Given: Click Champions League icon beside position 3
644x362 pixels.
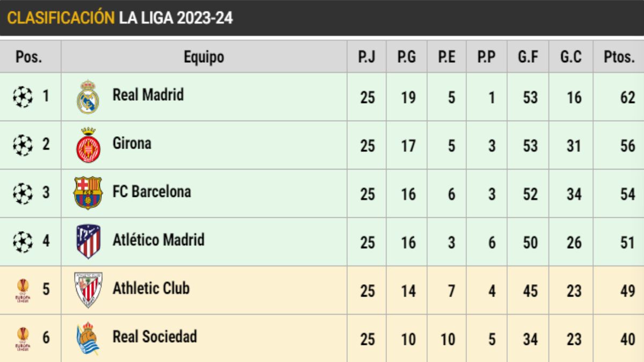Looking at the screenshot, I should pyautogui.click(x=22, y=193).
